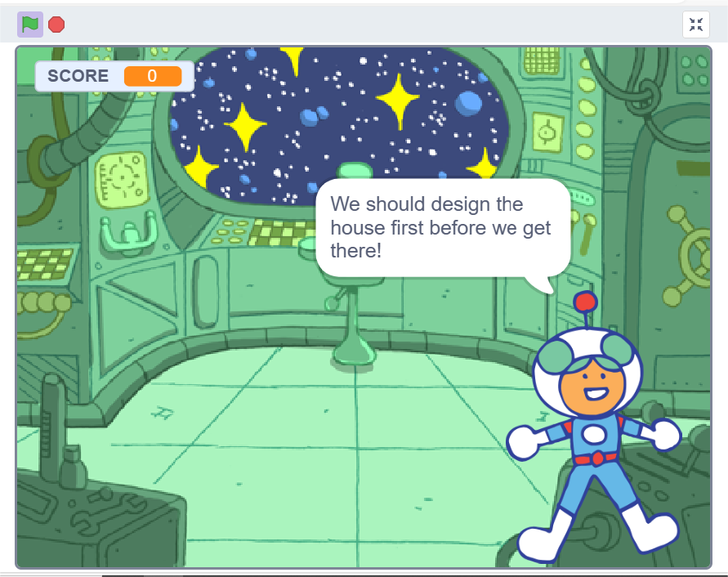Viewport: 728px width, 577px height.
Task: Click the astronaut's left white glove
Action: 525,443
